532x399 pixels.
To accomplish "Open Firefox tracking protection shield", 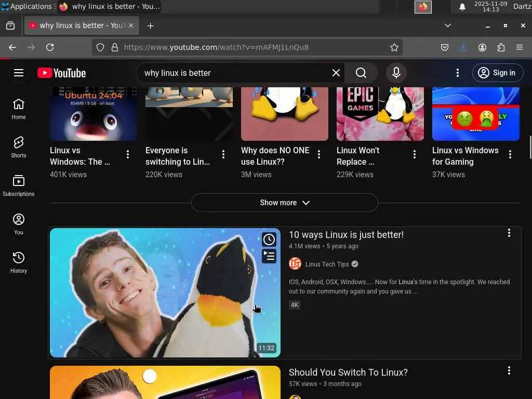I will pyautogui.click(x=100, y=47).
